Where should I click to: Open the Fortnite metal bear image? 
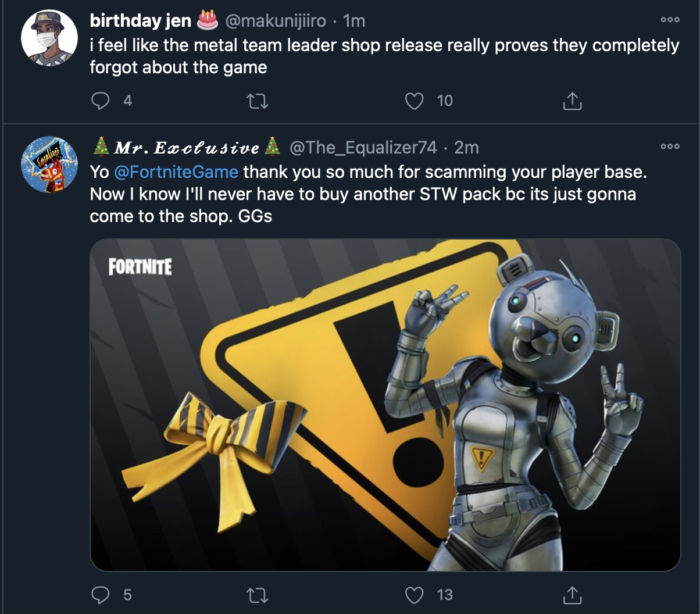coord(385,405)
